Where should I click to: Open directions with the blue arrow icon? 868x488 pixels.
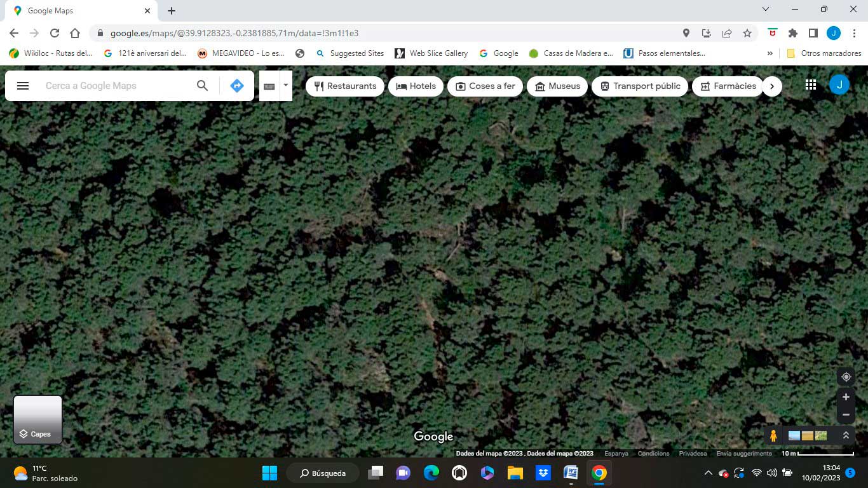[237, 86]
